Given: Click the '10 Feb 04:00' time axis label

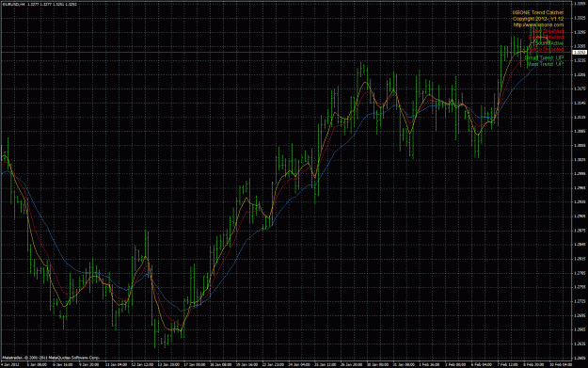Looking at the screenshot, I should (561, 364).
